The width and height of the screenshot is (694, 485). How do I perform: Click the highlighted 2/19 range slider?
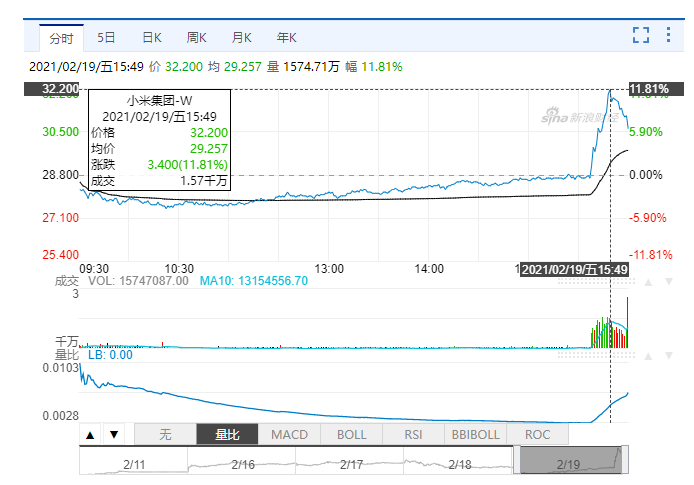point(571,460)
